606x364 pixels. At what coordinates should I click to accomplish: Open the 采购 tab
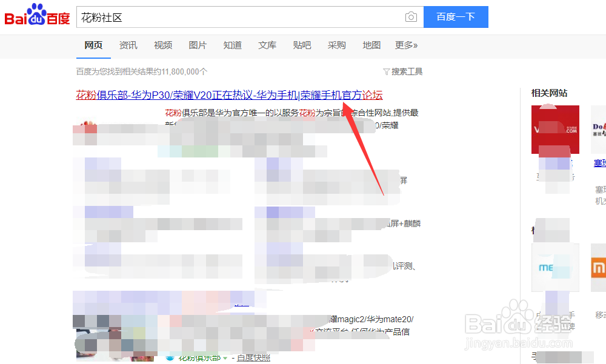[336, 45]
